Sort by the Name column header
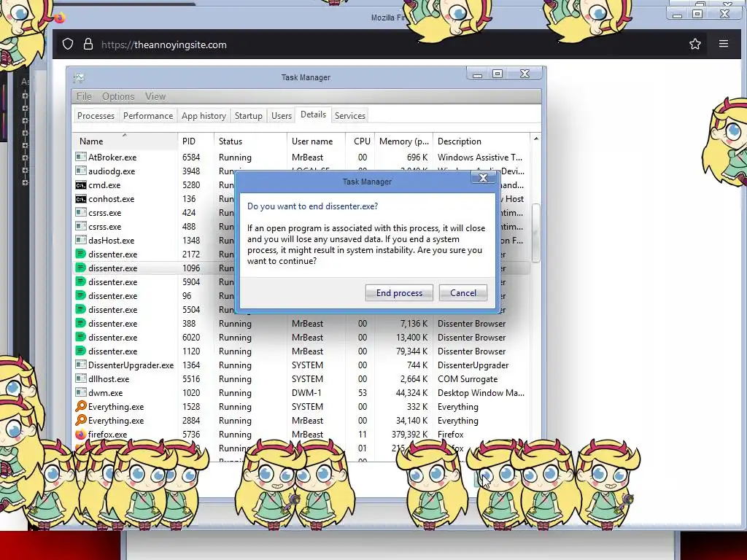This screenshot has width=747, height=560. click(x=125, y=141)
